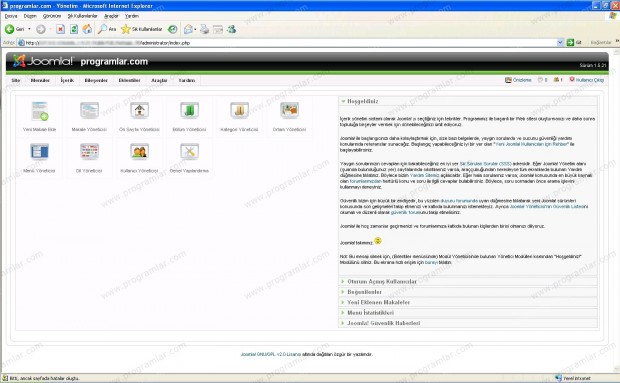Open the Joomla Yardım menu
620x383 pixels.
187,80
